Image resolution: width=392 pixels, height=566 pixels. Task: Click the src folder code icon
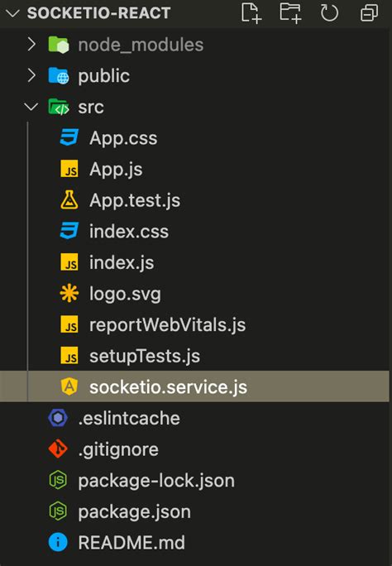tap(59, 107)
